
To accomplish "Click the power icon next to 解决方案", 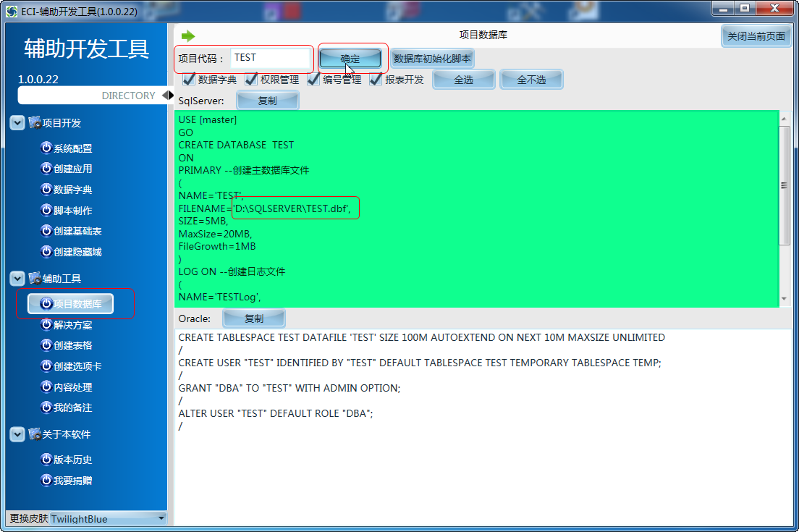I will 46,324.
